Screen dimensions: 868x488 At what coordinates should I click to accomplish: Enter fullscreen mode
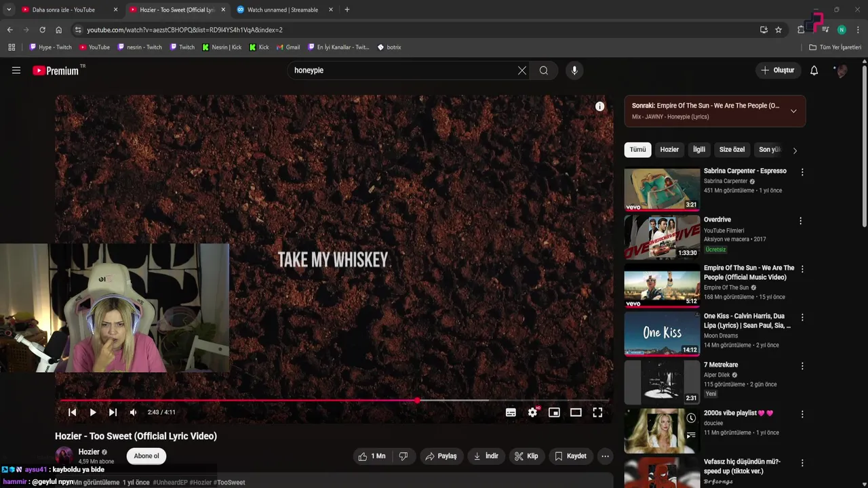coord(597,412)
